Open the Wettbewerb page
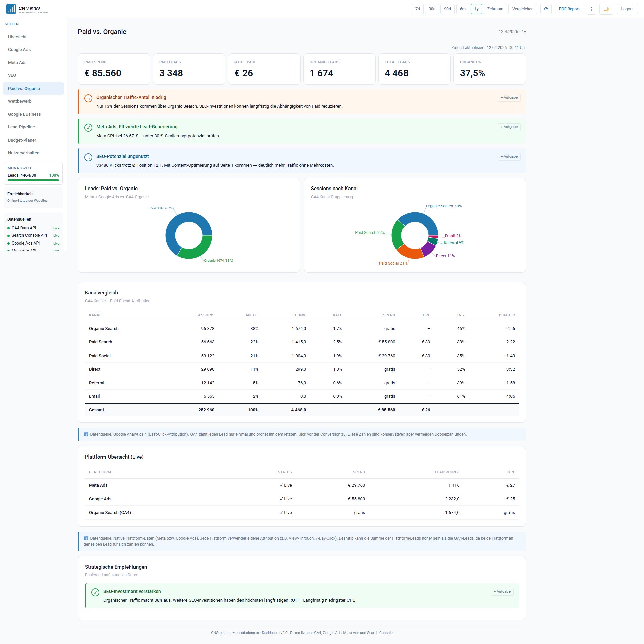 [x=19, y=101]
